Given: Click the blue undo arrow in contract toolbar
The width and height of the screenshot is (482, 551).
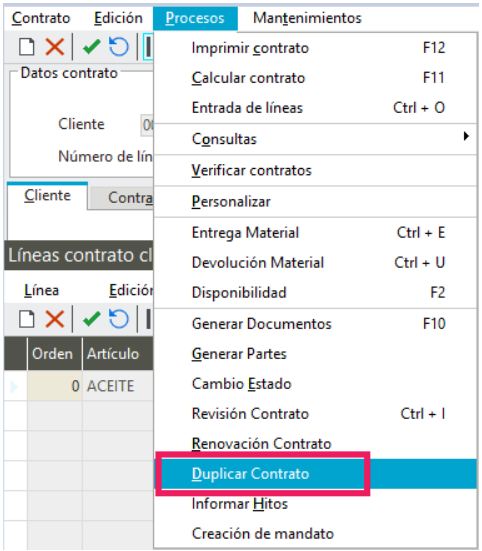Looking at the screenshot, I should tap(119, 47).
